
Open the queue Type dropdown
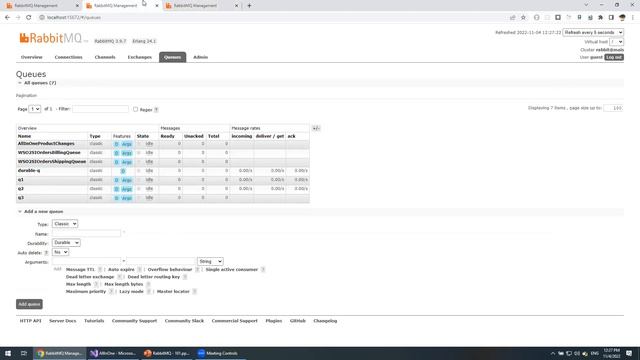tap(64, 224)
